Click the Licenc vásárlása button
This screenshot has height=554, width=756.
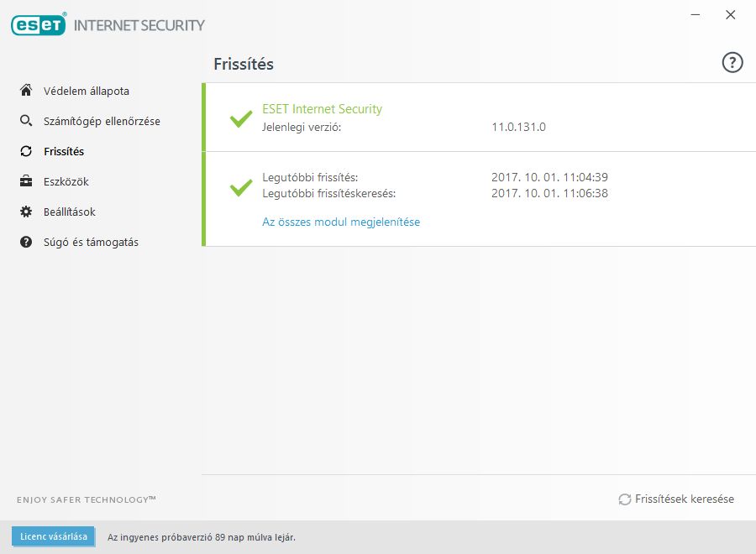click(x=54, y=536)
